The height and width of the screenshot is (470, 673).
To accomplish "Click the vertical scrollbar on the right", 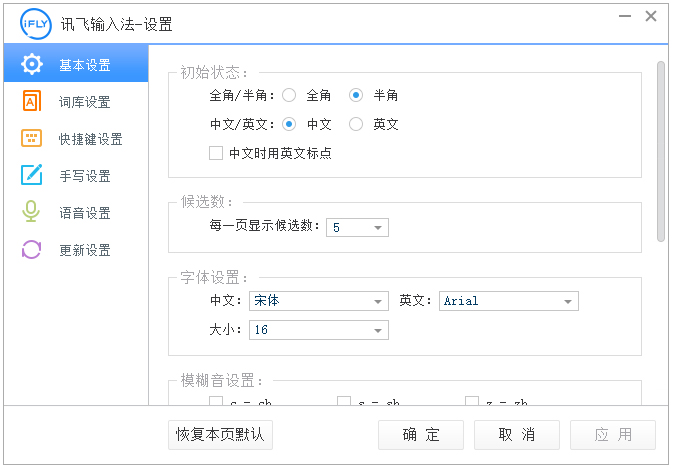I will click(x=660, y=150).
